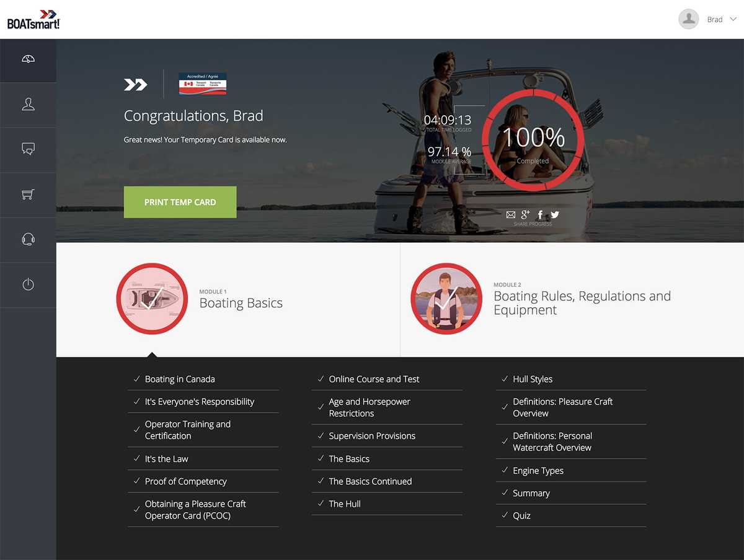Click the 100% completed progress ring

pyautogui.click(x=533, y=138)
